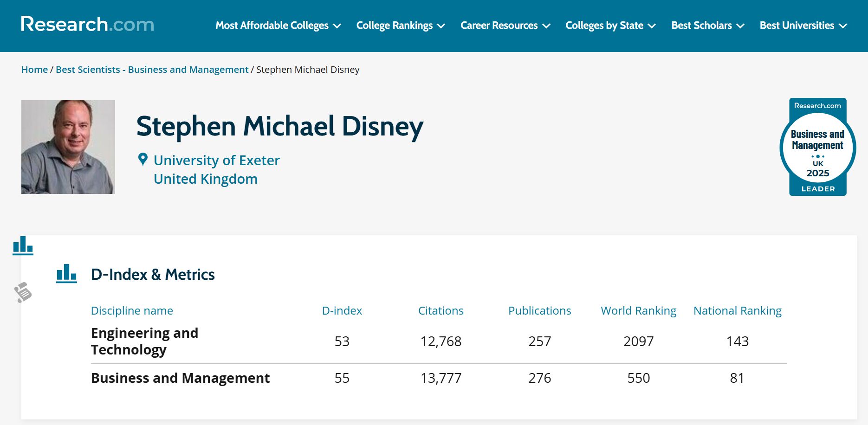Open Colleges by State dropdown
The width and height of the screenshot is (868, 425).
click(x=610, y=26)
